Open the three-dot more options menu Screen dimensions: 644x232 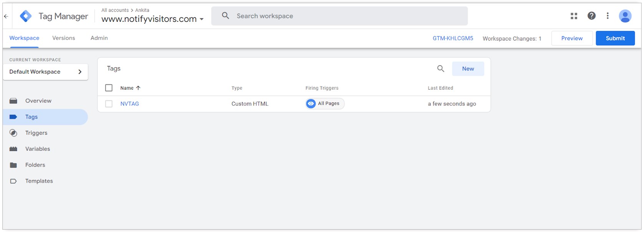(x=607, y=16)
